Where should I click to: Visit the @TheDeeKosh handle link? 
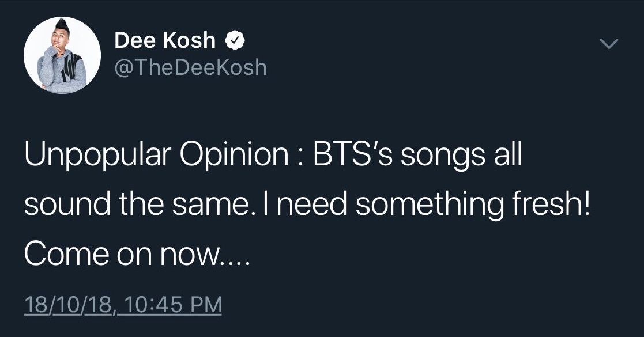(191, 67)
